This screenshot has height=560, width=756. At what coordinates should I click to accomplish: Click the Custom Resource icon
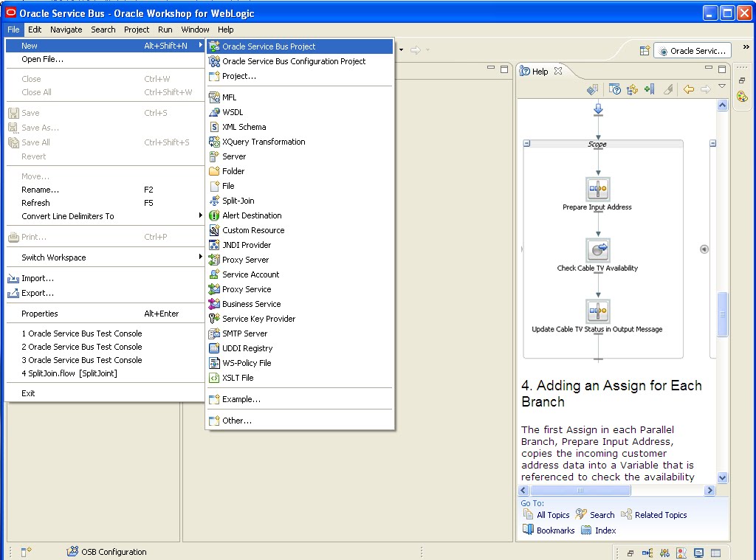tap(214, 230)
